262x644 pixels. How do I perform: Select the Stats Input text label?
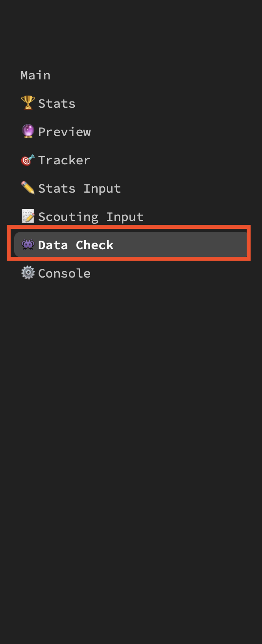tap(79, 188)
